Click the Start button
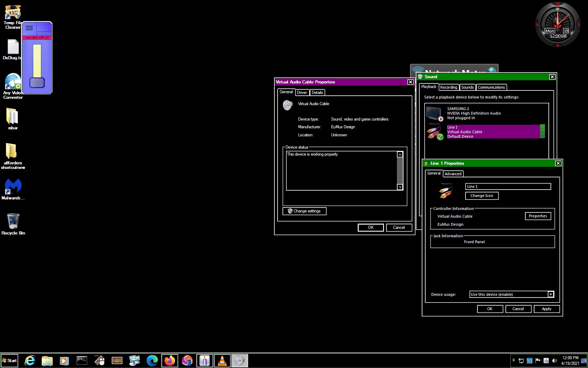The height and width of the screenshot is (368, 588). (x=9, y=360)
